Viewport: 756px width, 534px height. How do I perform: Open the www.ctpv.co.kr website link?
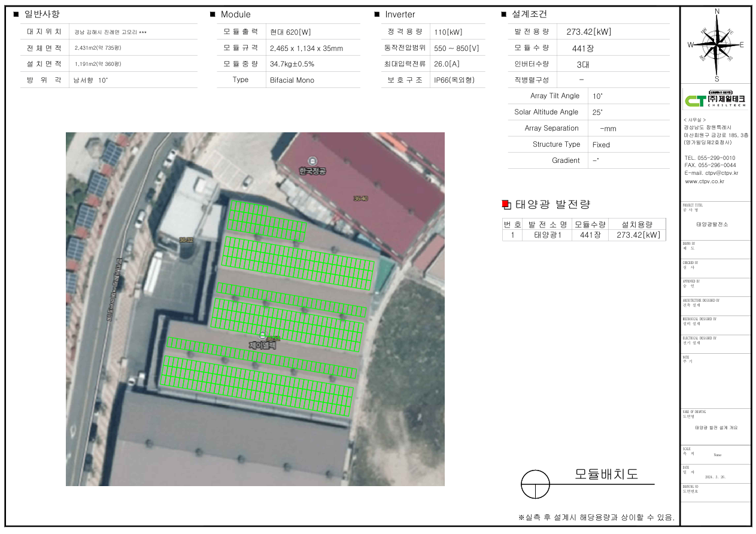[705, 181]
